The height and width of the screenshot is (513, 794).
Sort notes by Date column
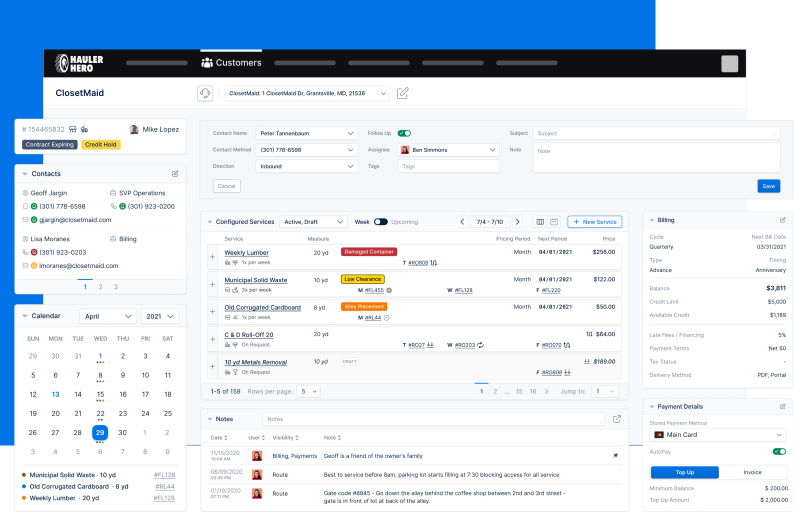[x=219, y=438]
